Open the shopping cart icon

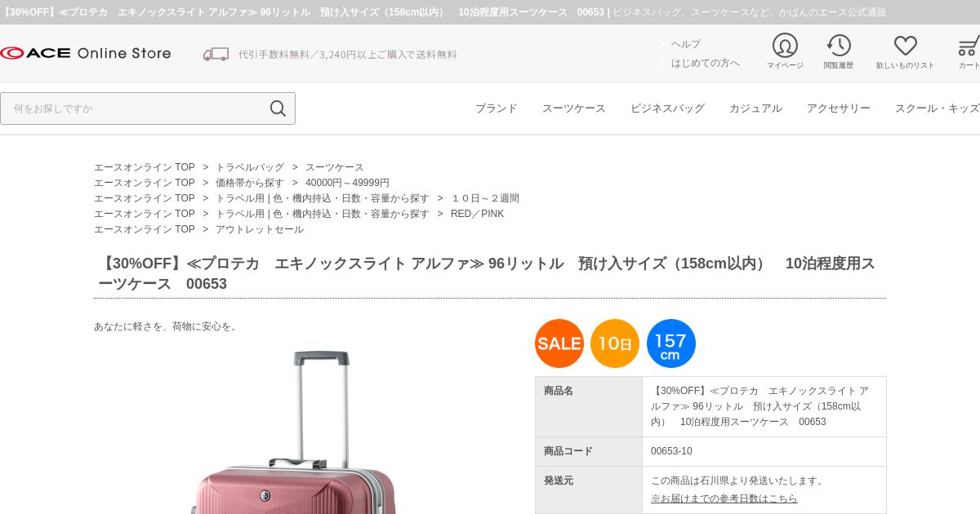(969, 46)
